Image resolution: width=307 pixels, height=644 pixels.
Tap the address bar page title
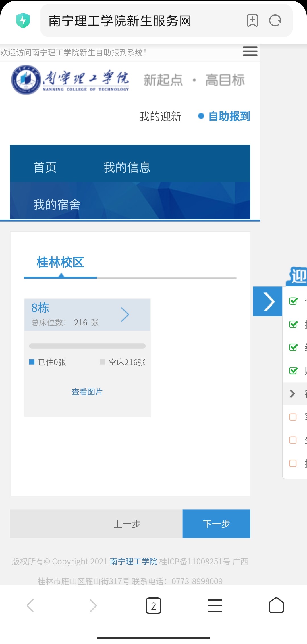(120, 21)
